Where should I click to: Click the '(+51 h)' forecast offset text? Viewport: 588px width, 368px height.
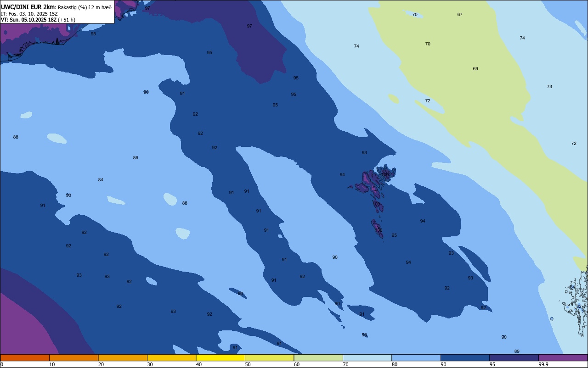tap(67, 20)
